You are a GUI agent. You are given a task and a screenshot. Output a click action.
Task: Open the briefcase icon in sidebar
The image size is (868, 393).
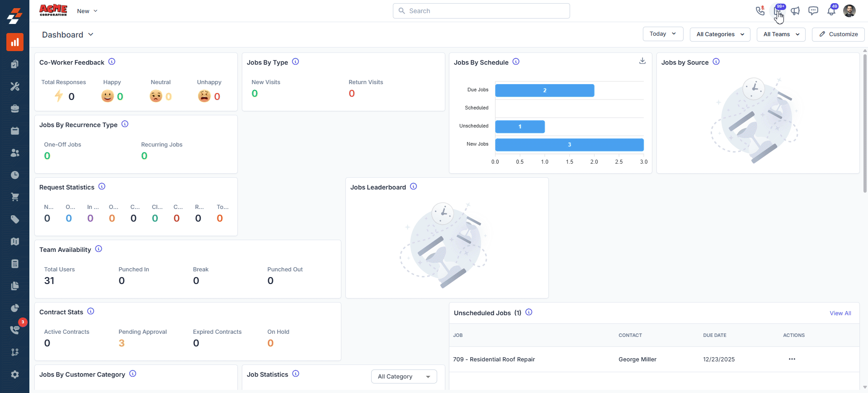[15, 109]
